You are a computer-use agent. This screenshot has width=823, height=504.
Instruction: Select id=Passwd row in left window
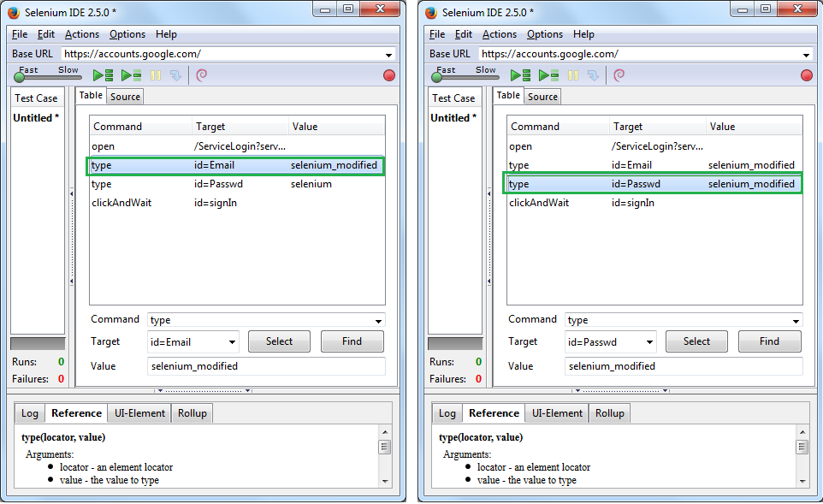pos(237,184)
